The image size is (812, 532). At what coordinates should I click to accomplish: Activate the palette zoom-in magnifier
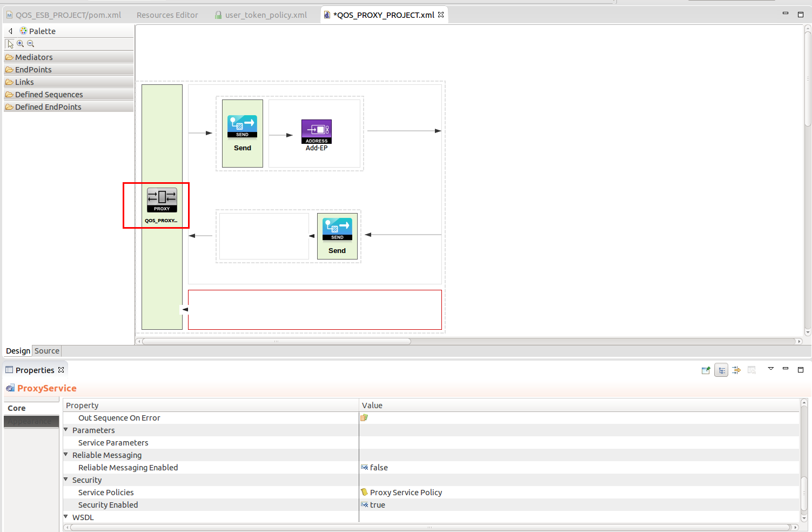(21, 43)
